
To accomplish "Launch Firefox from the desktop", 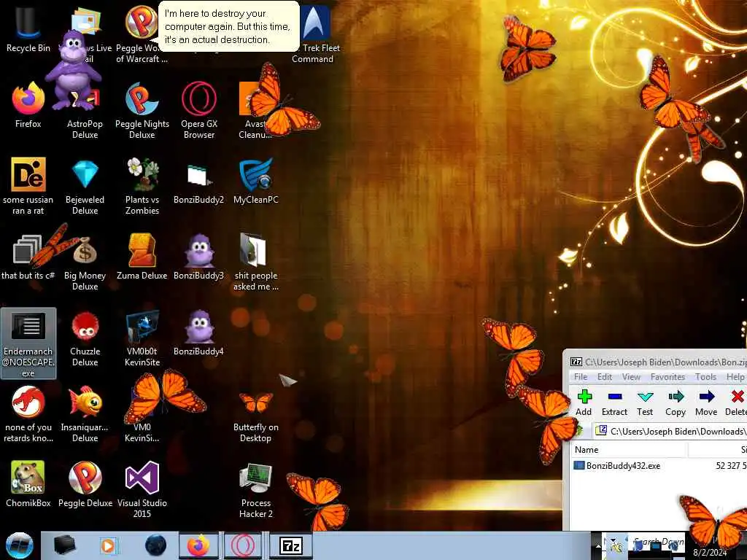I will (28, 105).
